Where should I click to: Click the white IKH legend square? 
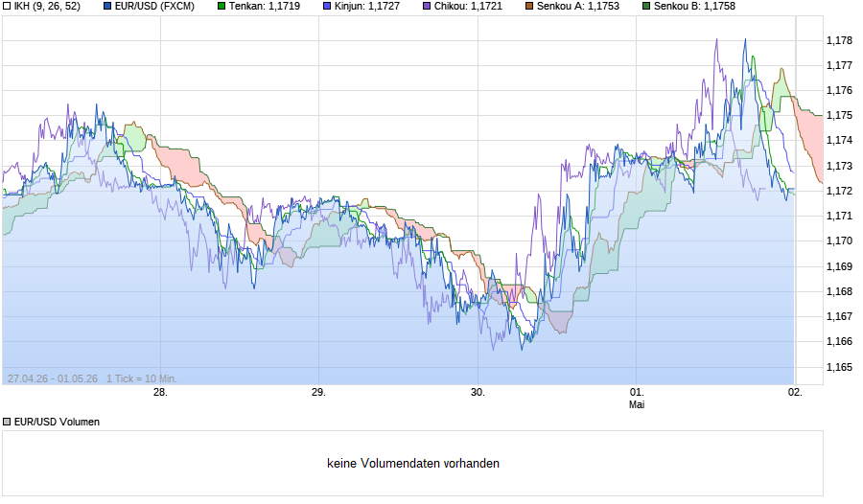click(x=7, y=6)
